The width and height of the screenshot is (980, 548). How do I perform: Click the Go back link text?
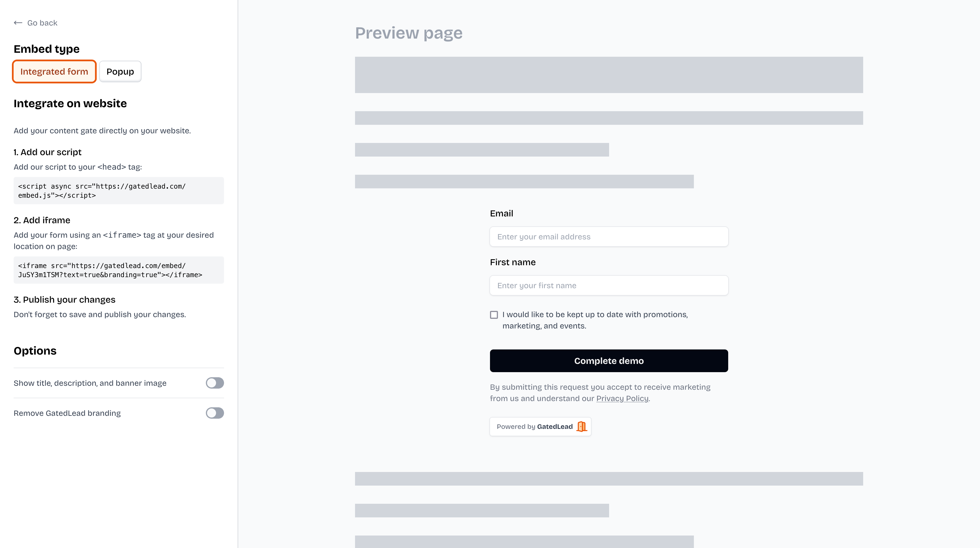pyautogui.click(x=42, y=23)
